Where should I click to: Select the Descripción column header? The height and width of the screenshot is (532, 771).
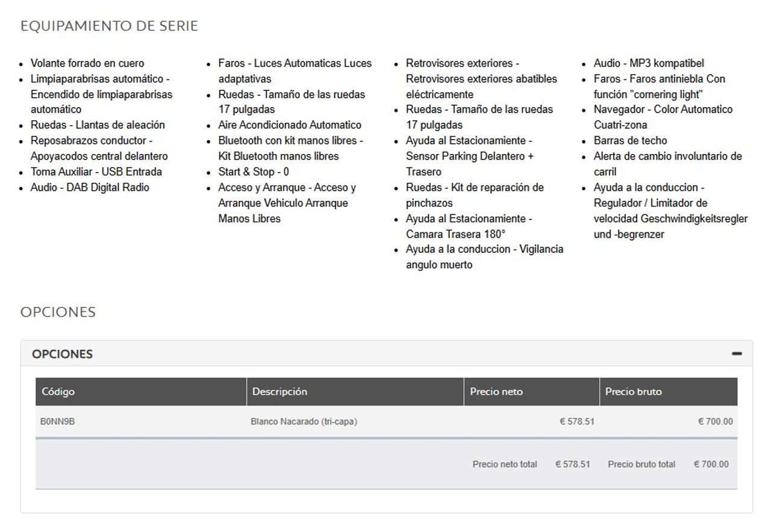[x=355, y=392]
